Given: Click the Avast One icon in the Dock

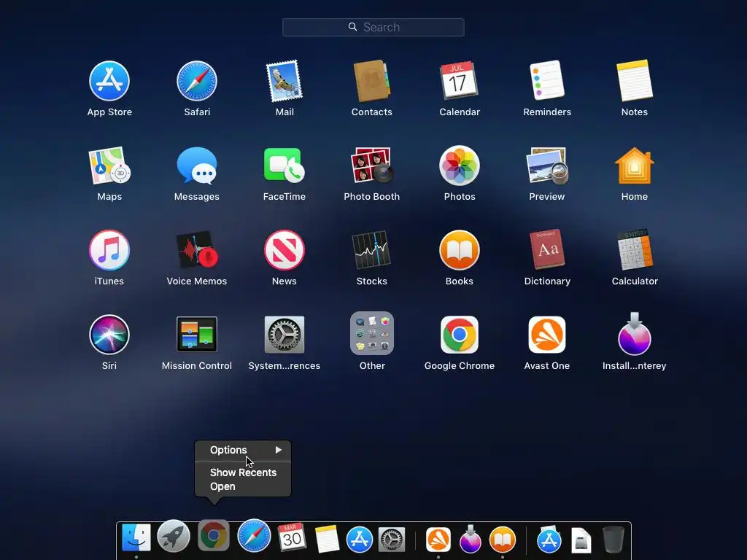Looking at the screenshot, I should coord(438,540).
